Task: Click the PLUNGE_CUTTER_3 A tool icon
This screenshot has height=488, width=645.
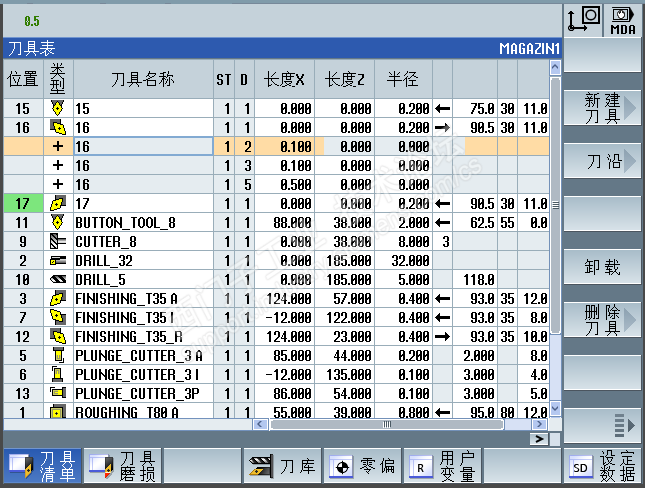Action: 58,355
